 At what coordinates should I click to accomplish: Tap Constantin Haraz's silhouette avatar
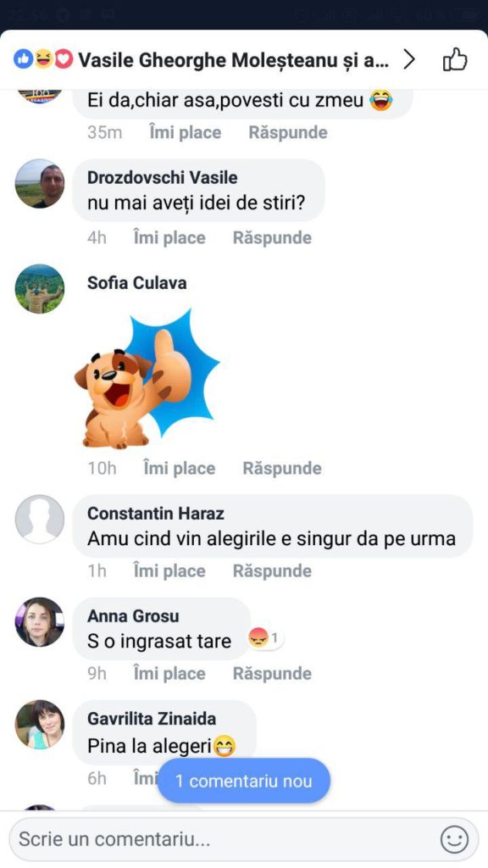coord(39,520)
